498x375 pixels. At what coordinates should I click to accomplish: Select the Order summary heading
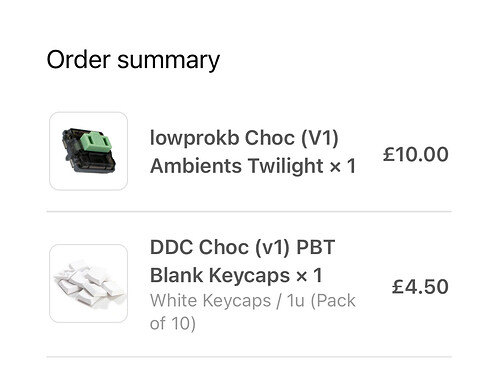(133, 60)
